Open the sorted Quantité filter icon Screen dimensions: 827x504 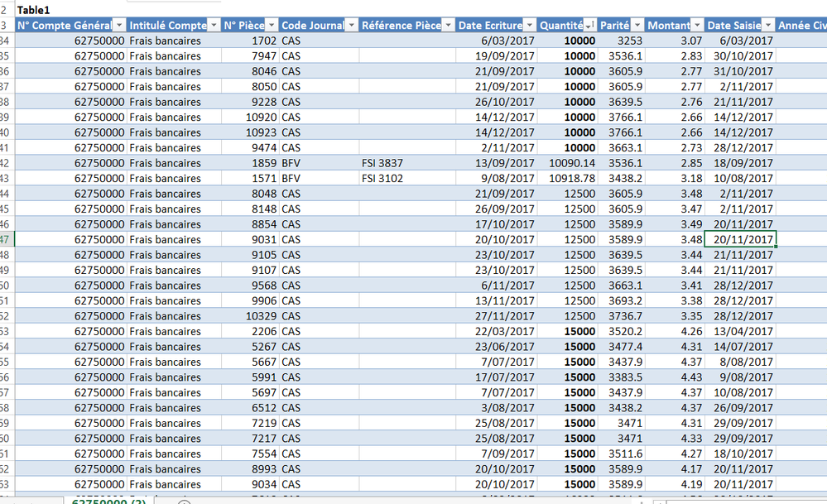pyautogui.click(x=590, y=26)
